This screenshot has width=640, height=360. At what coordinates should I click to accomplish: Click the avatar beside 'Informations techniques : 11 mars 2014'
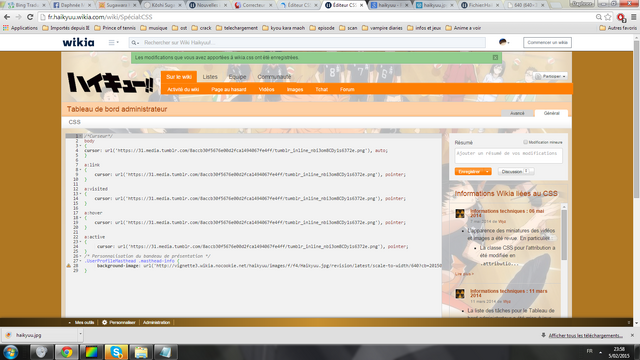click(460, 293)
